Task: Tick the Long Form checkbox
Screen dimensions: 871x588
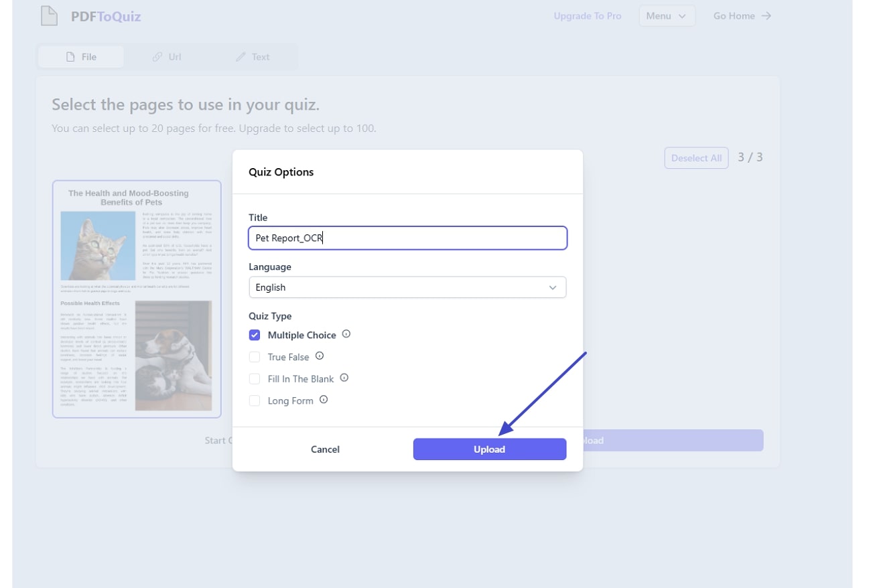Action: coord(255,401)
